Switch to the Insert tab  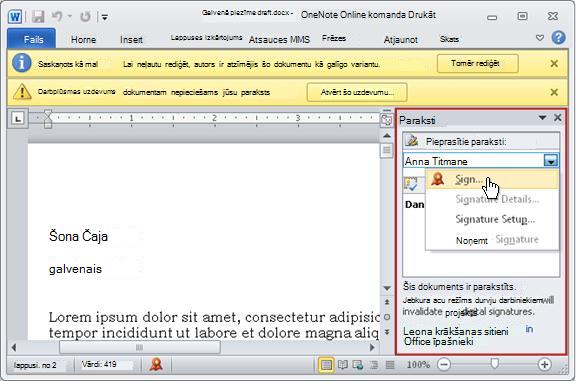[131, 40]
